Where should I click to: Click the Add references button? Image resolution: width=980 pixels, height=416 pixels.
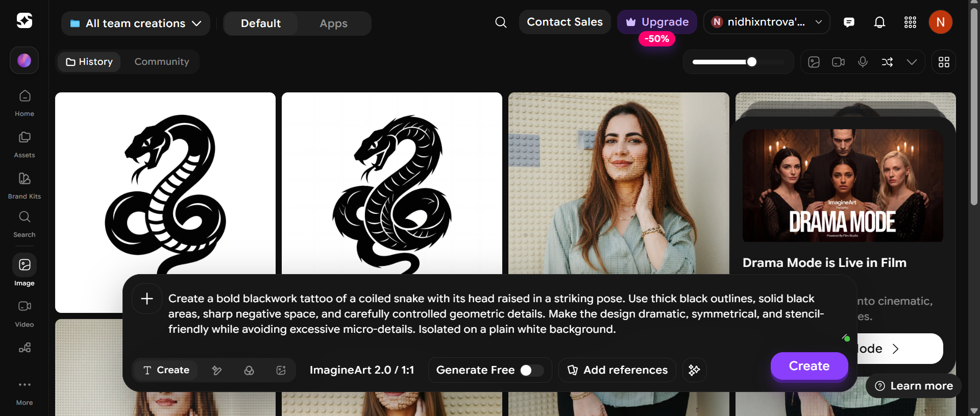[x=617, y=370]
